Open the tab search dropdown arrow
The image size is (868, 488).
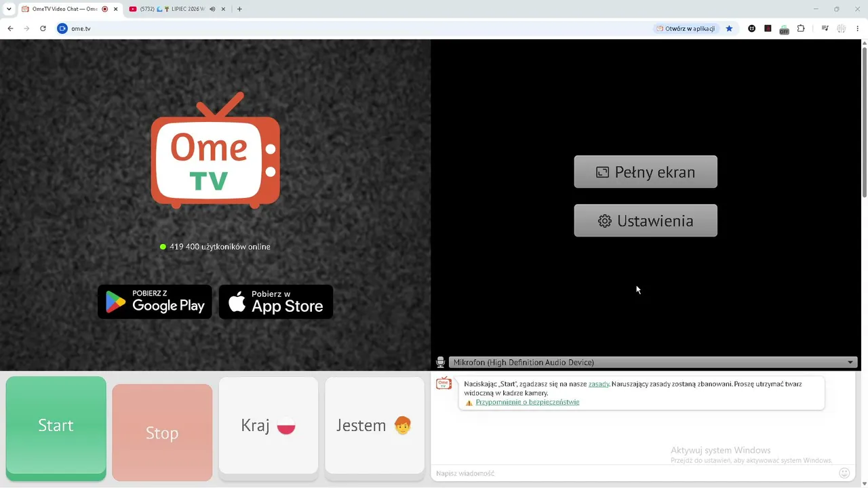tap(9, 9)
